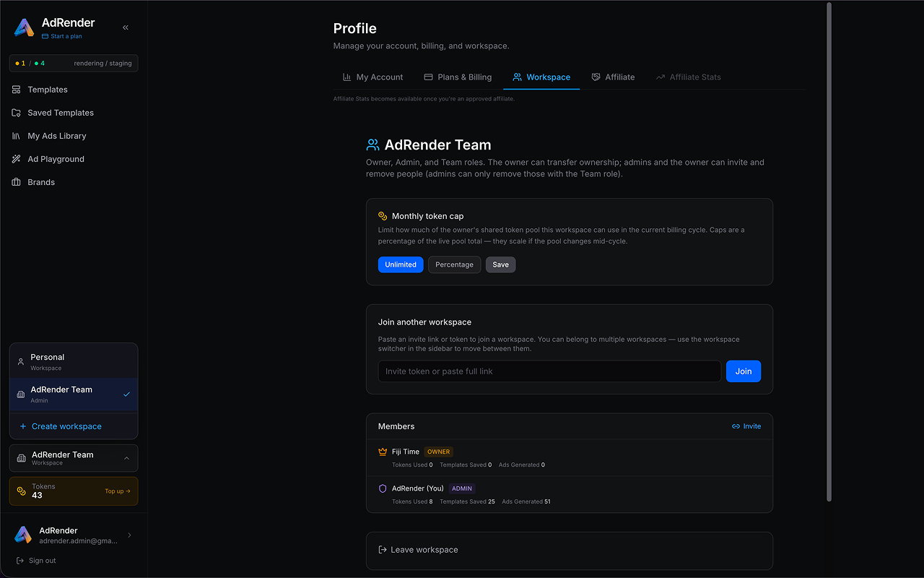Viewport: 924px width, 578px height.
Task: Select the Workspace tab
Action: pos(541,77)
